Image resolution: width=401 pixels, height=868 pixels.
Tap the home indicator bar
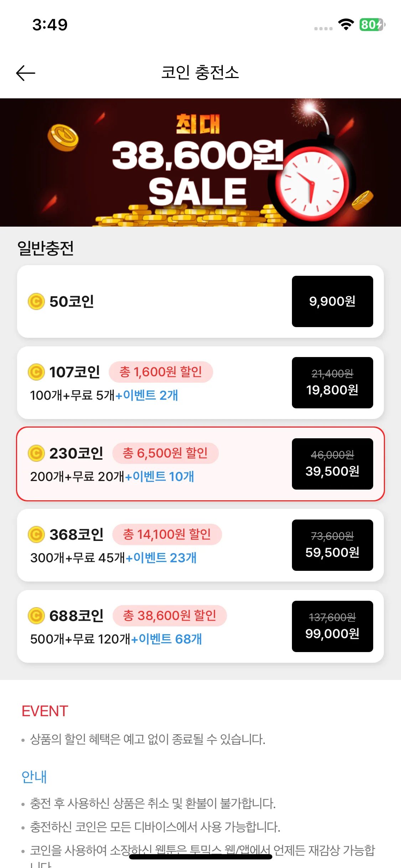[x=200, y=857]
